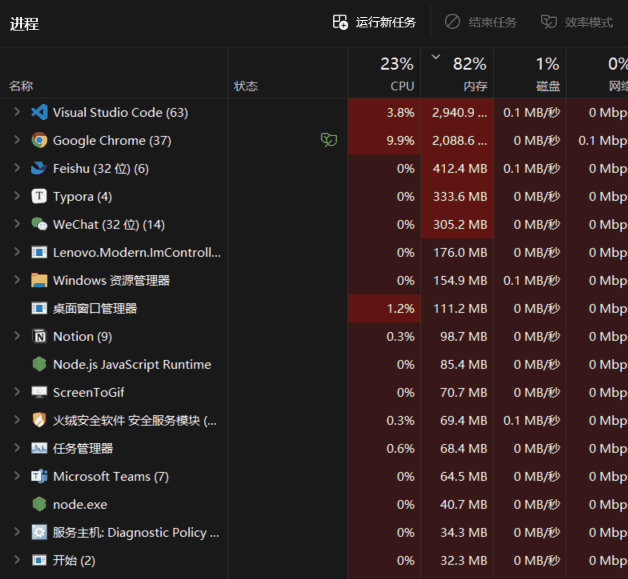Click the node.exe icon
Screen dimensions: 628x579
pos(39,504)
